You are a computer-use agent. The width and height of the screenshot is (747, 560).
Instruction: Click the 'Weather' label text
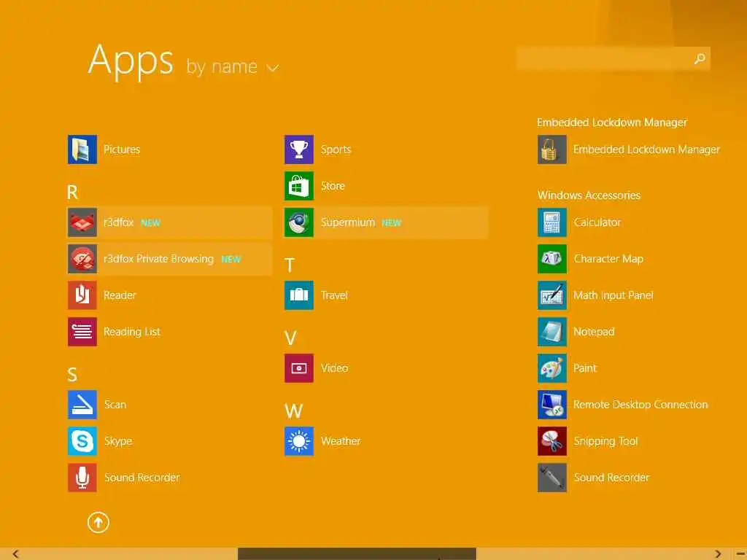click(341, 441)
